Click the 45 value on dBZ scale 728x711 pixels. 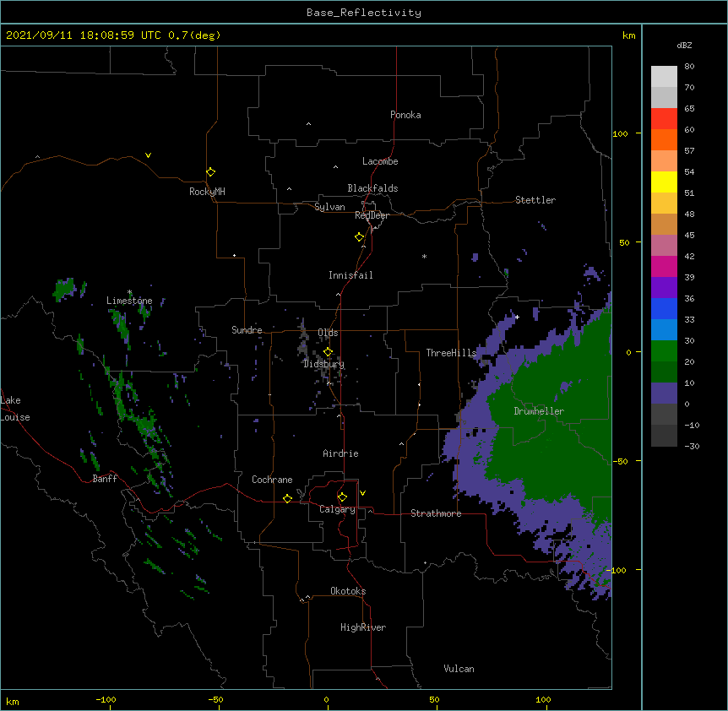click(689, 236)
